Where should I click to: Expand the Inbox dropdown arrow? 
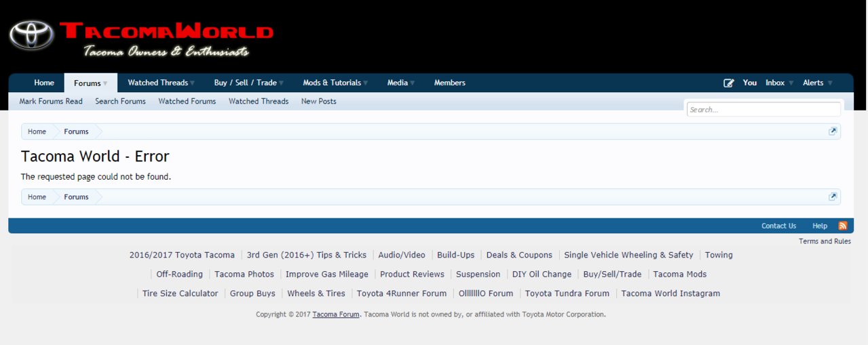pos(791,83)
